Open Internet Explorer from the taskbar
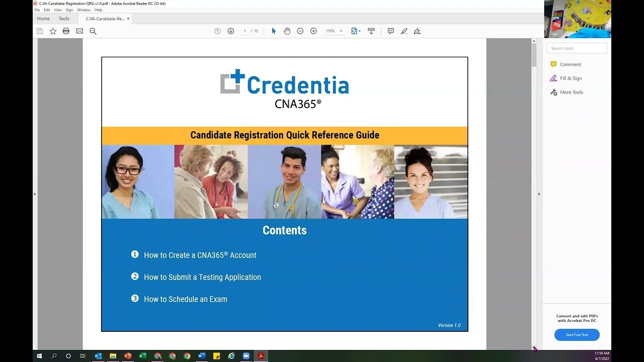644x362 pixels. pos(231,356)
